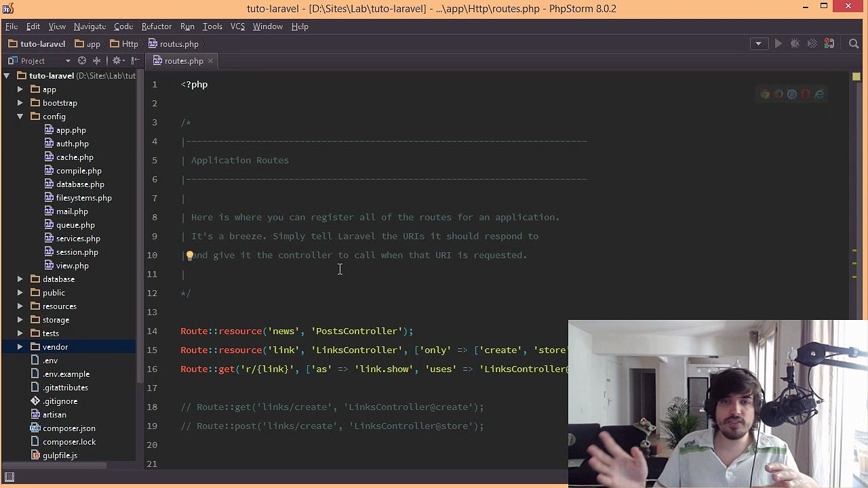Open the Tools menu
868x488 pixels.
tap(212, 26)
